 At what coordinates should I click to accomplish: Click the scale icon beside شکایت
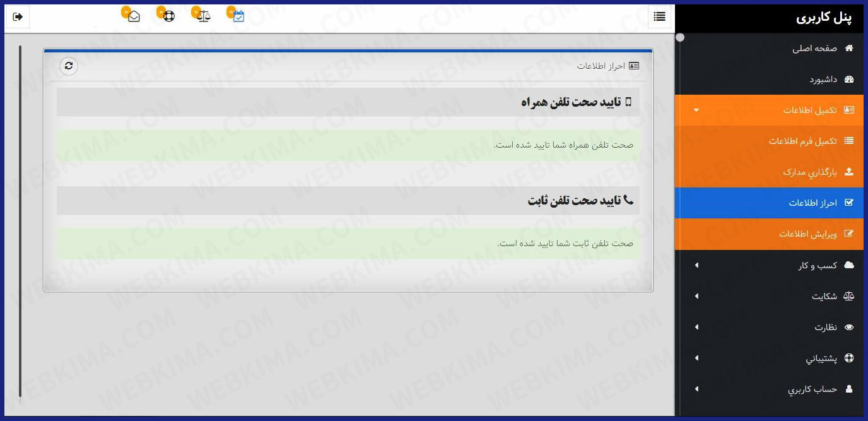(x=849, y=296)
